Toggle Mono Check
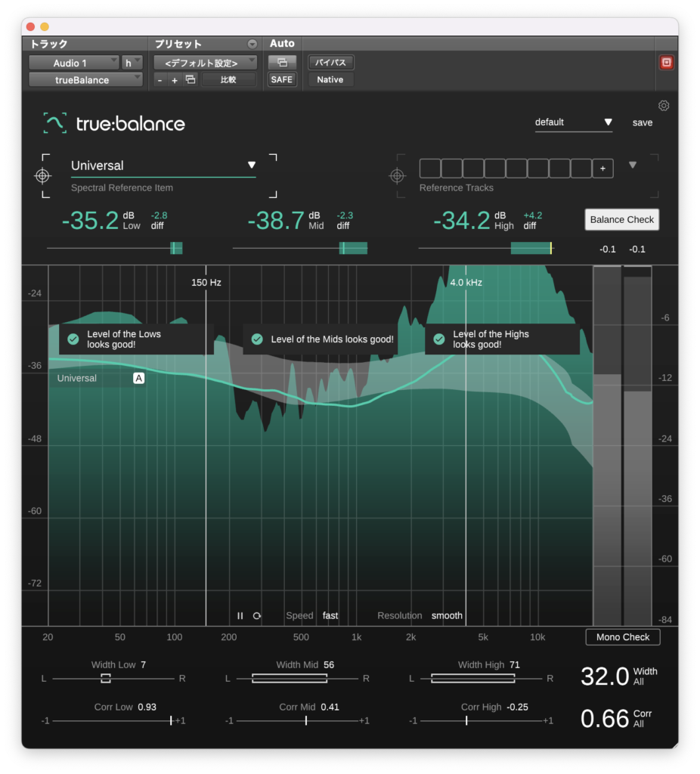The width and height of the screenshot is (700, 774). coord(622,637)
